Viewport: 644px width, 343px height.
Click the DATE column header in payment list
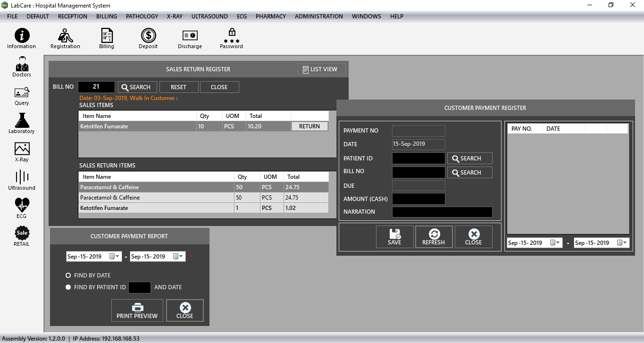[563, 129]
